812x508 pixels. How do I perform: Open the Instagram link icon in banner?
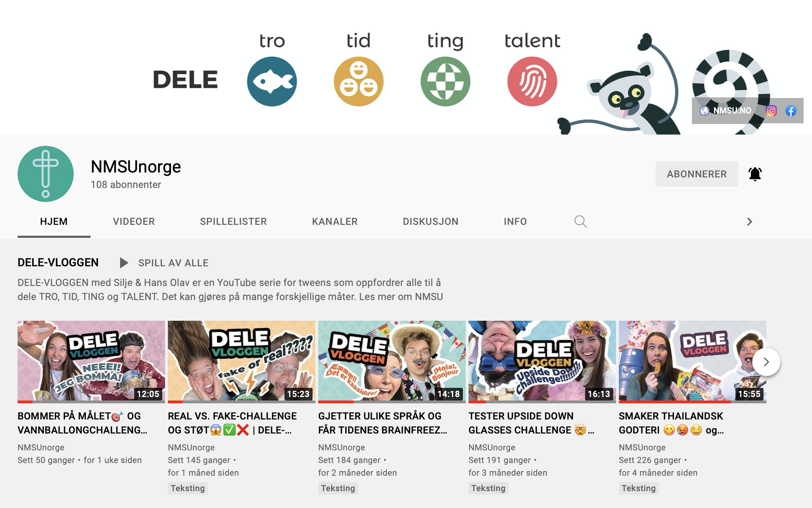click(x=771, y=111)
